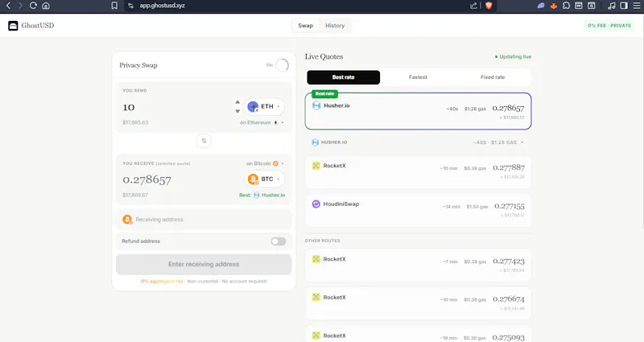Open the ETH token dropdown
Screen dimensions: 644x342
(265, 107)
